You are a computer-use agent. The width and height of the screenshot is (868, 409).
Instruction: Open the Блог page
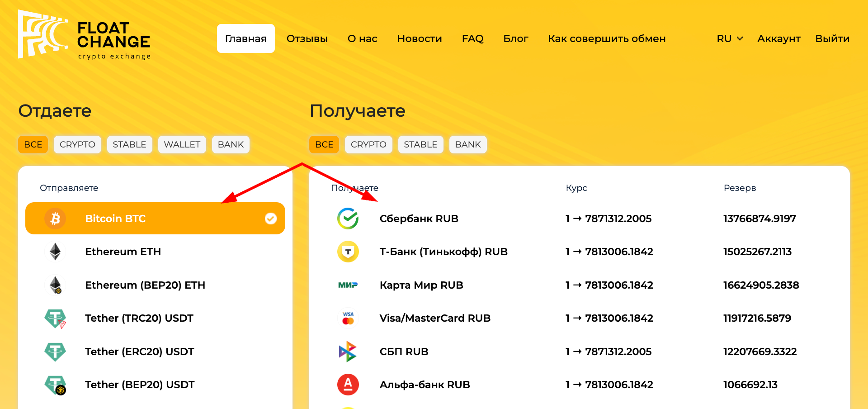516,38
